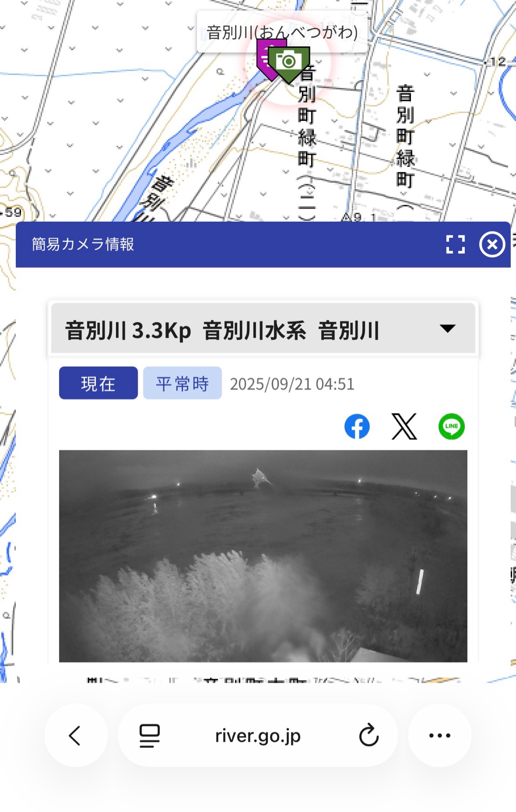516x812 pixels.
Task: Click the 音別川(おんべつがわ) map tooltip
Action: coord(282,32)
